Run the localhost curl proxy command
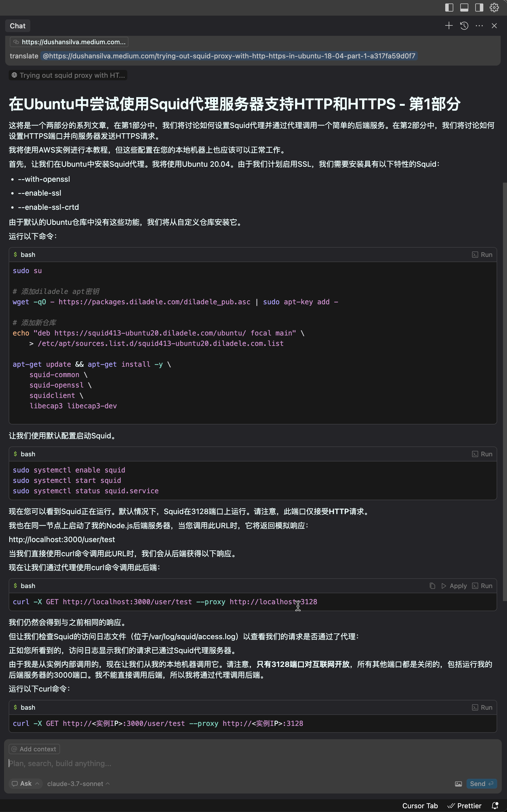507x812 pixels. tap(482, 586)
